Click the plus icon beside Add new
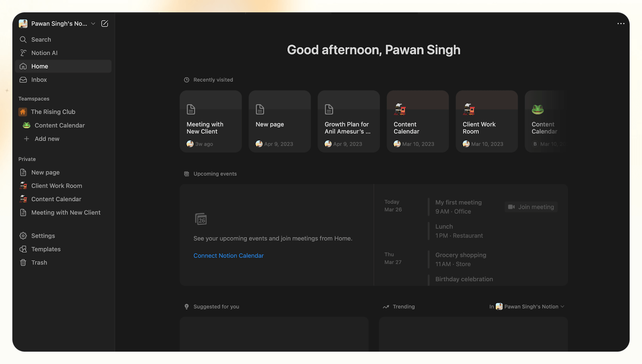This screenshot has width=642, height=364. [27, 139]
